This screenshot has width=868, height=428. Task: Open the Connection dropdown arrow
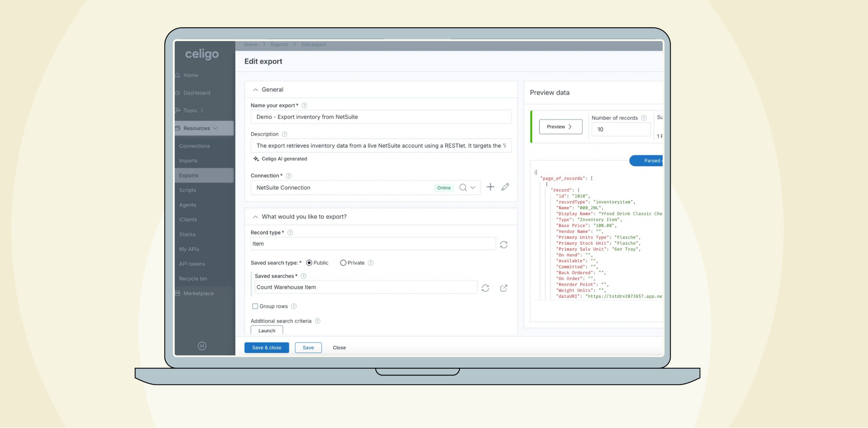point(473,188)
